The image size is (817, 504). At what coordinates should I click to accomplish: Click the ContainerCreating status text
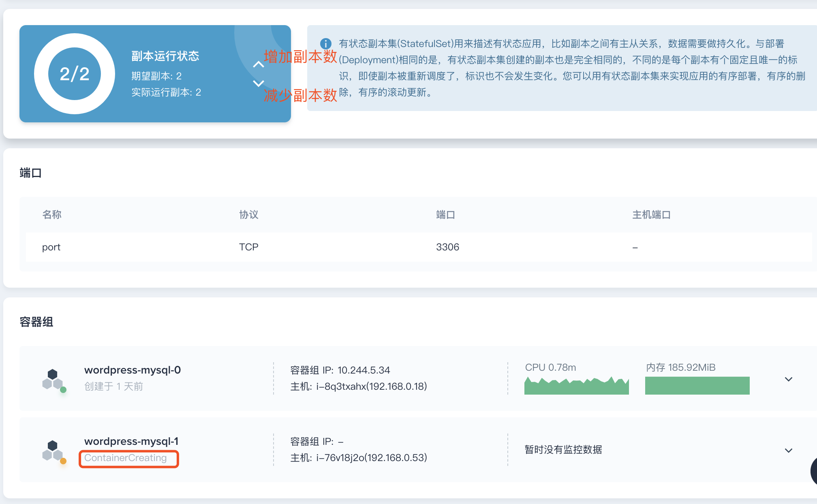tap(126, 458)
